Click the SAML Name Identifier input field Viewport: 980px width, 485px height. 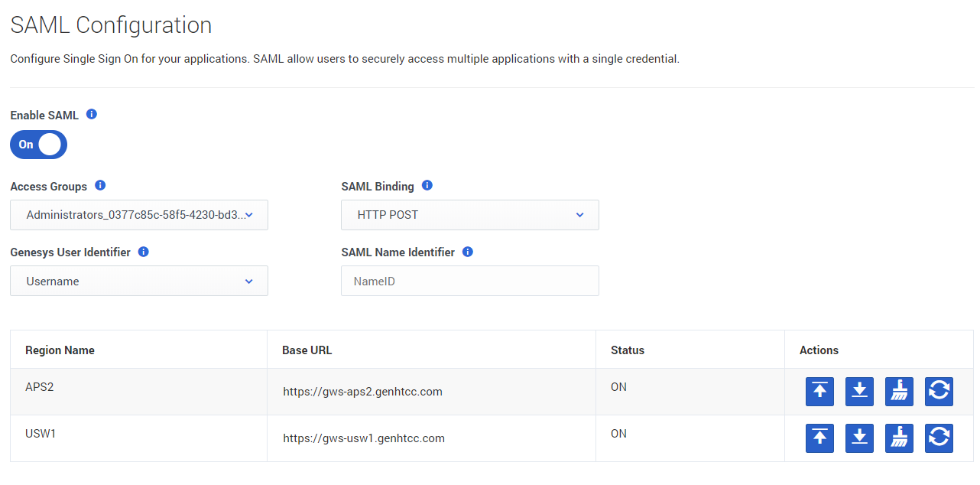click(x=469, y=282)
